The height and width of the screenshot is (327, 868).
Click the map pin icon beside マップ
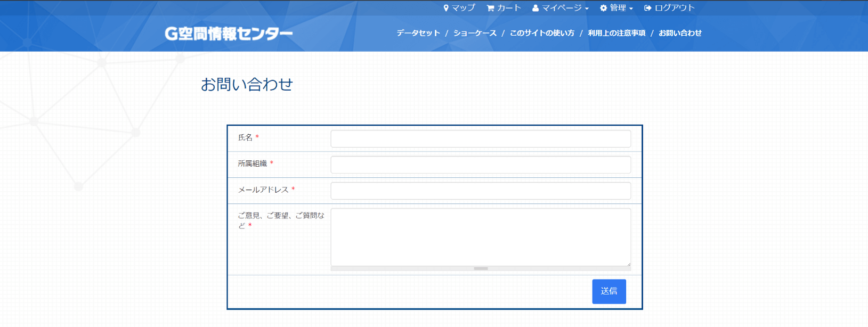[x=446, y=8]
